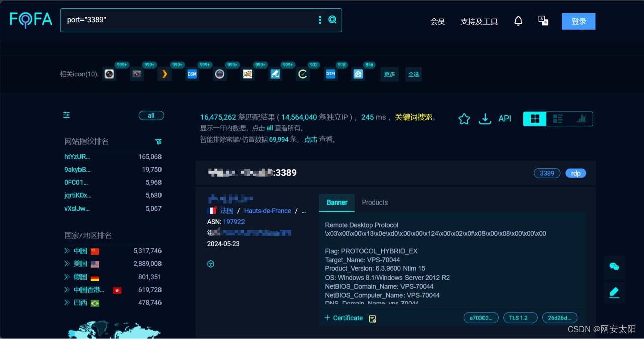Focus the search query input field
This screenshot has width=644, height=339.
pos(189,20)
